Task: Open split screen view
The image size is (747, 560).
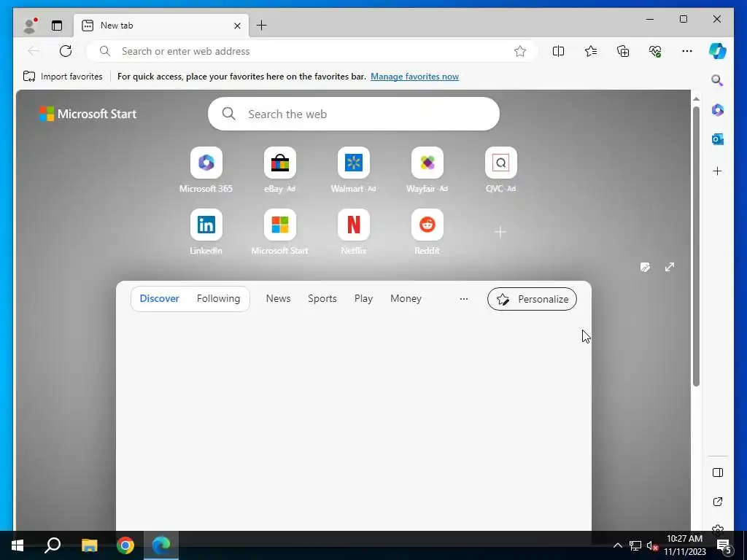Action: 558,51
